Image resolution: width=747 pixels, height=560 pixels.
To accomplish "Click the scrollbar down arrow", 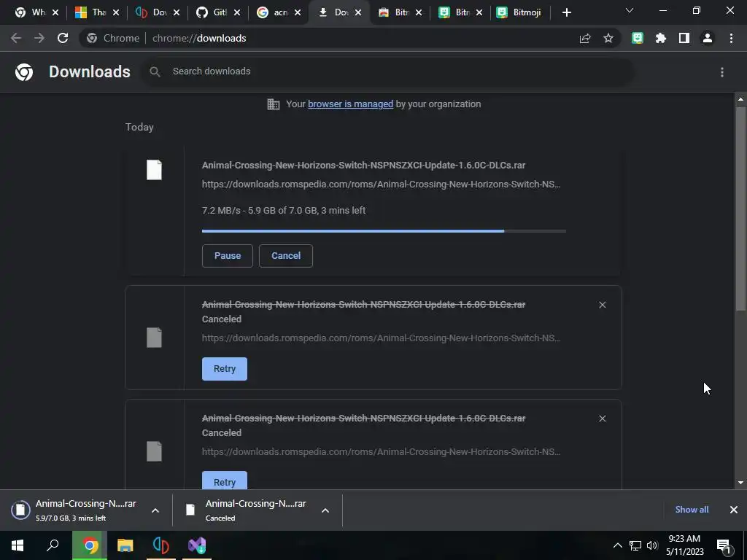I will pyautogui.click(x=740, y=483).
